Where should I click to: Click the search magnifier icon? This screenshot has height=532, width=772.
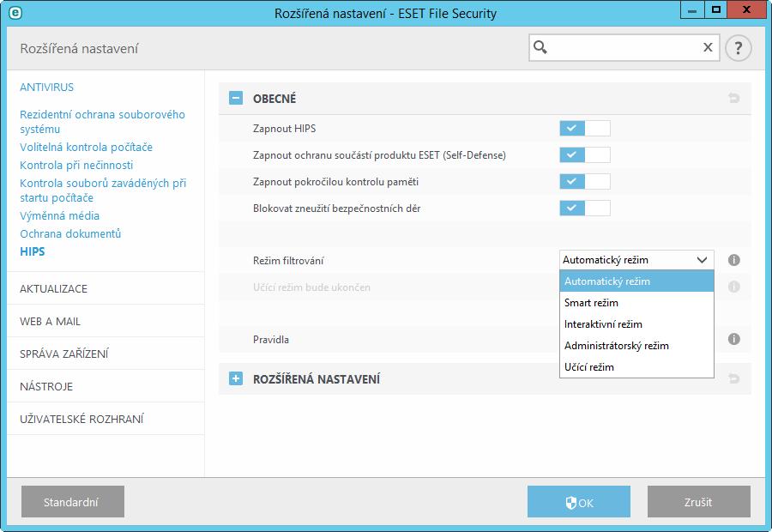(x=540, y=47)
